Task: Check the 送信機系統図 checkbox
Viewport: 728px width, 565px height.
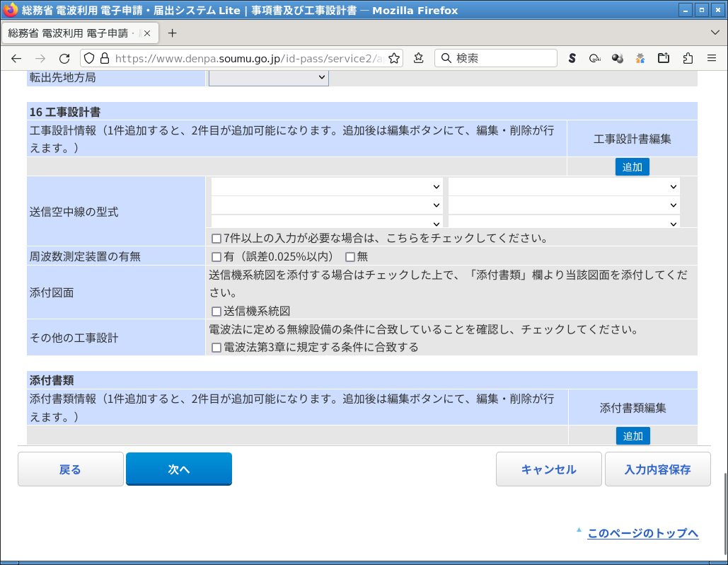Action: (x=216, y=311)
